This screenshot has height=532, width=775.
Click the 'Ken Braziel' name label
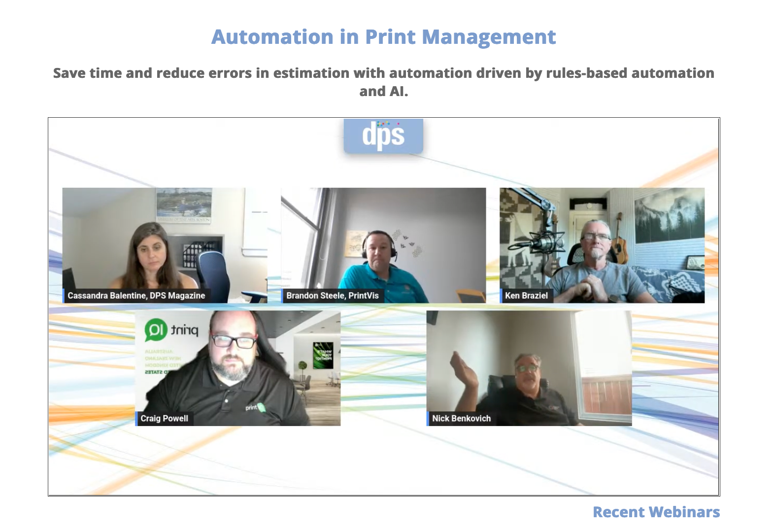[x=526, y=296]
